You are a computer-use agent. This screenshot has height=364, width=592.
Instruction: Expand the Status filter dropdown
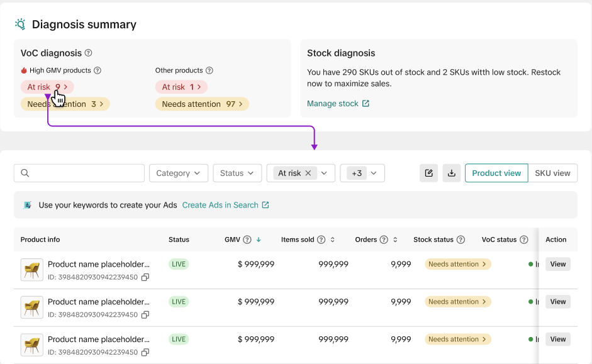[237, 174]
